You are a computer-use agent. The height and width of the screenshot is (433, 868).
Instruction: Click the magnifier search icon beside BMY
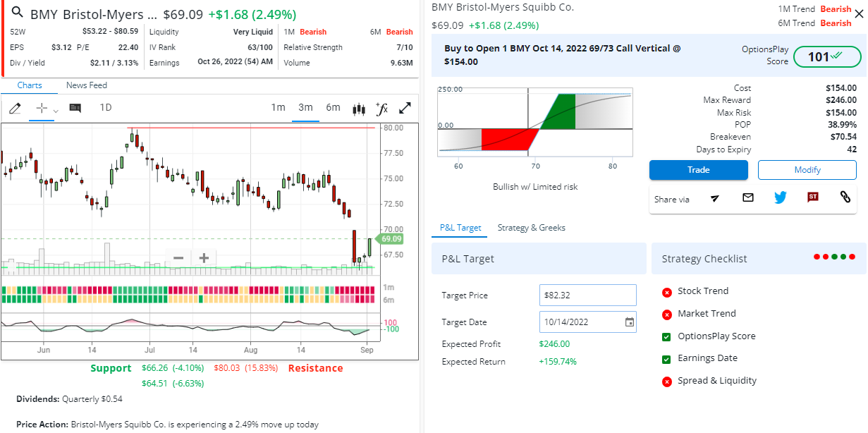(x=18, y=13)
